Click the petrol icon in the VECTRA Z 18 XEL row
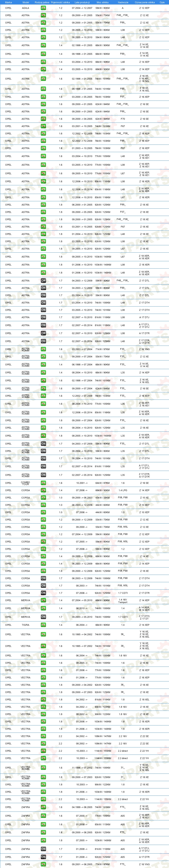169x868 pixels. coord(43,700)
